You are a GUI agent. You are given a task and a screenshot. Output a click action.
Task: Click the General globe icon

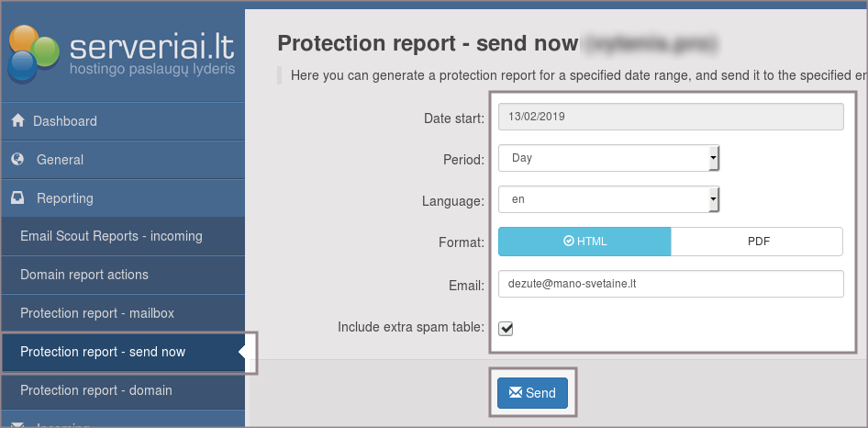pos(17,160)
